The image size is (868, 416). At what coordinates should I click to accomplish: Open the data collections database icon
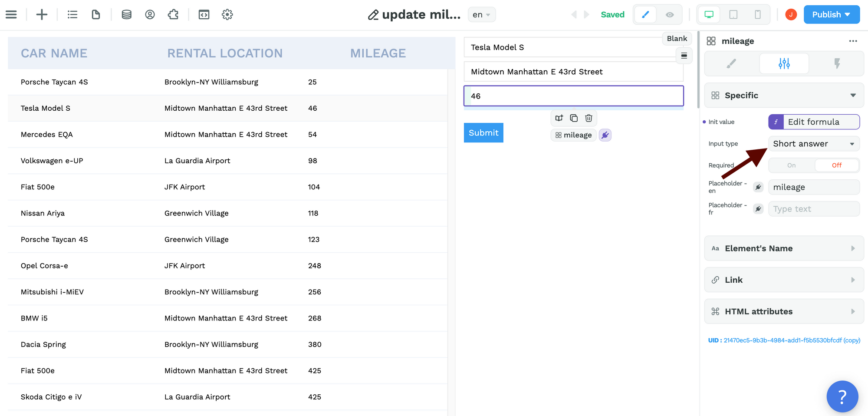pyautogui.click(x=126, y=14)
